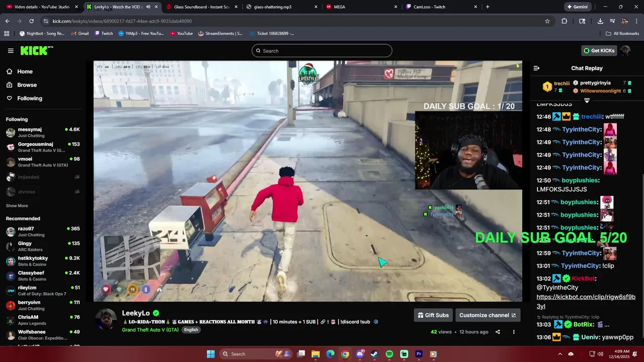Expand the chat leaderboard chevron

pos(587,101)
